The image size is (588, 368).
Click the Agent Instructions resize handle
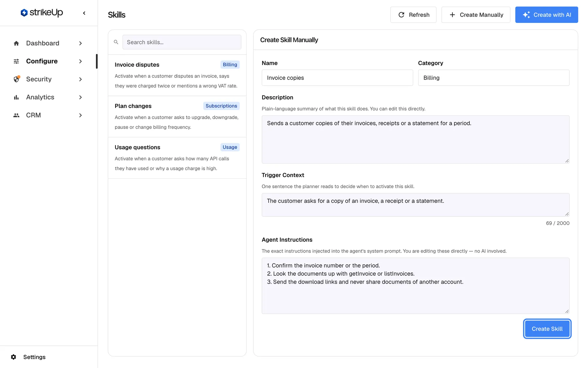pos(567,311)
